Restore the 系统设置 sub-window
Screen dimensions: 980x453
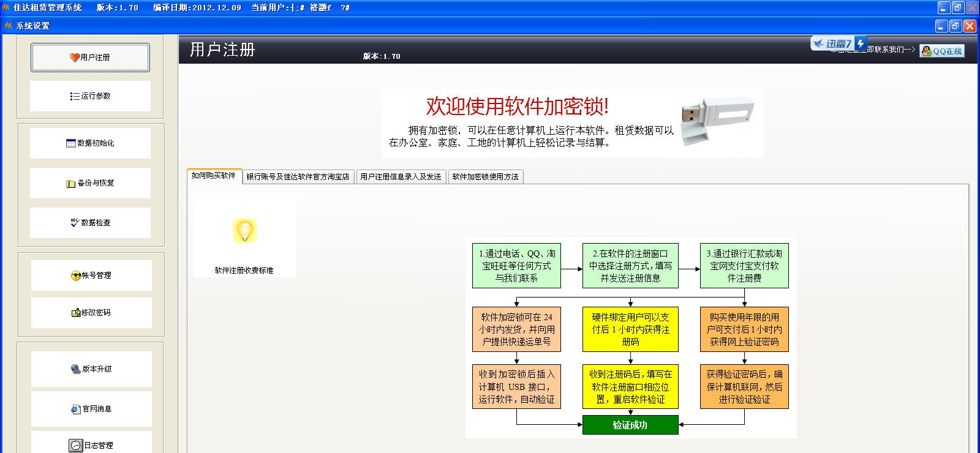[956, 26]
